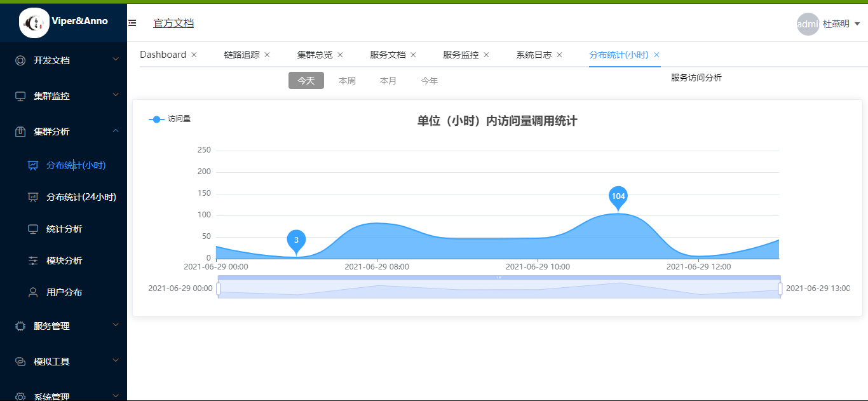Click the 统计分析 monitor icon
The height and width of the screenshot is (401, 868).
coord(33,228)
